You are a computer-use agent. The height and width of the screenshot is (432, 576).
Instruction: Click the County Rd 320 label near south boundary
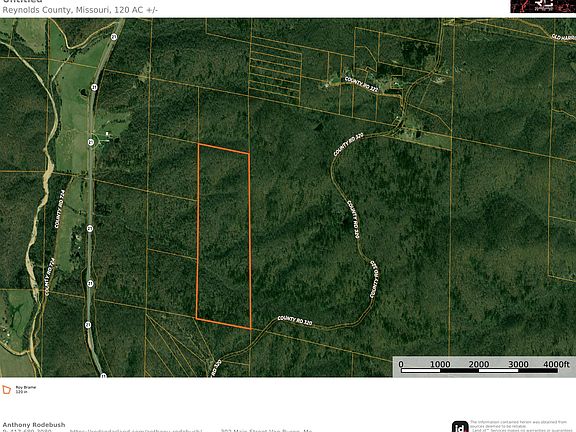point(295,320)
